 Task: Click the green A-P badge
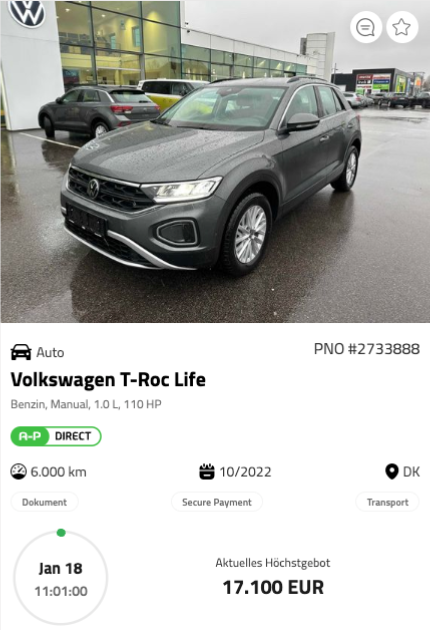(x=30, y=436)
